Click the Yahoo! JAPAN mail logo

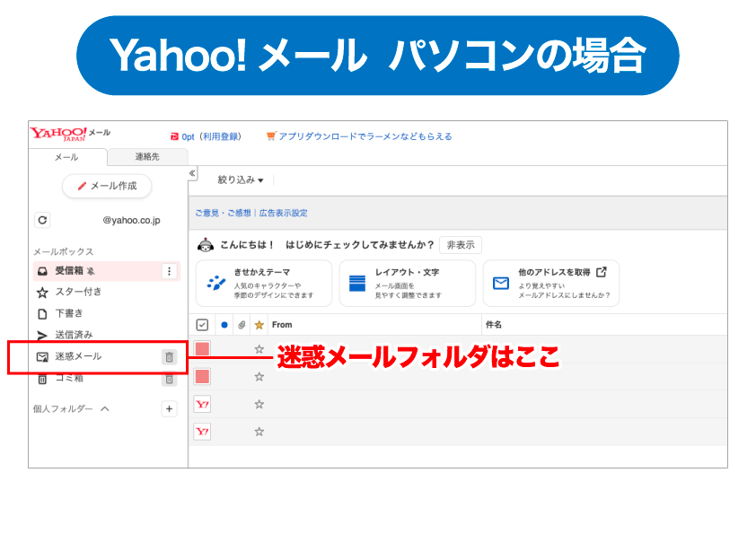click(x=70, y=134)
